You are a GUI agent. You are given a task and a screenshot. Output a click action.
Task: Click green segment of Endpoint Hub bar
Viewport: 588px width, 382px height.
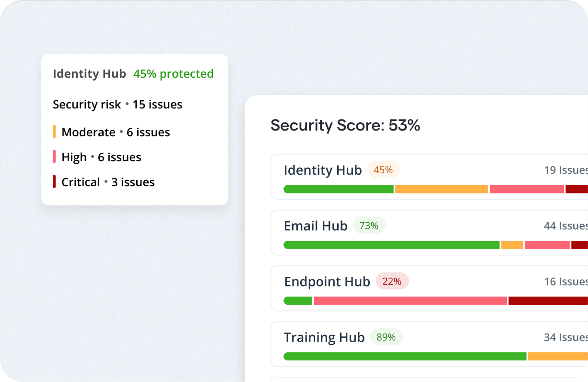click(298, 300)
